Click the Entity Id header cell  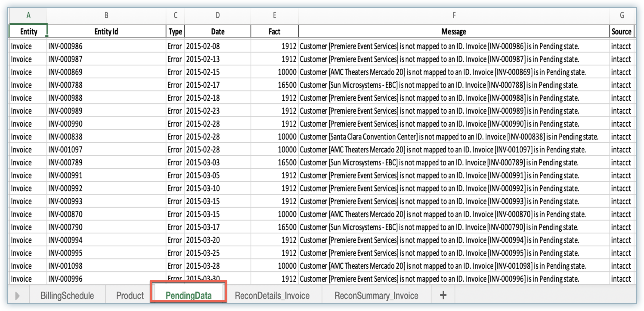point(106,32)
